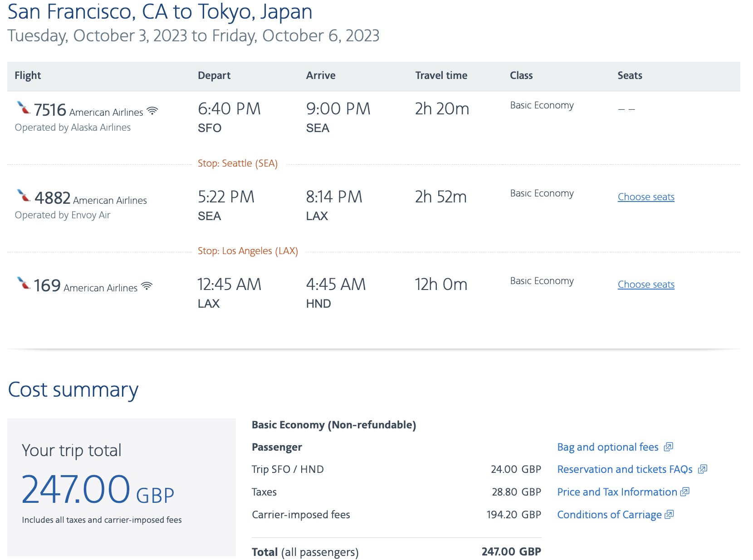Click flight number 169
753x560 pixels.
click(x=47, y=285)
